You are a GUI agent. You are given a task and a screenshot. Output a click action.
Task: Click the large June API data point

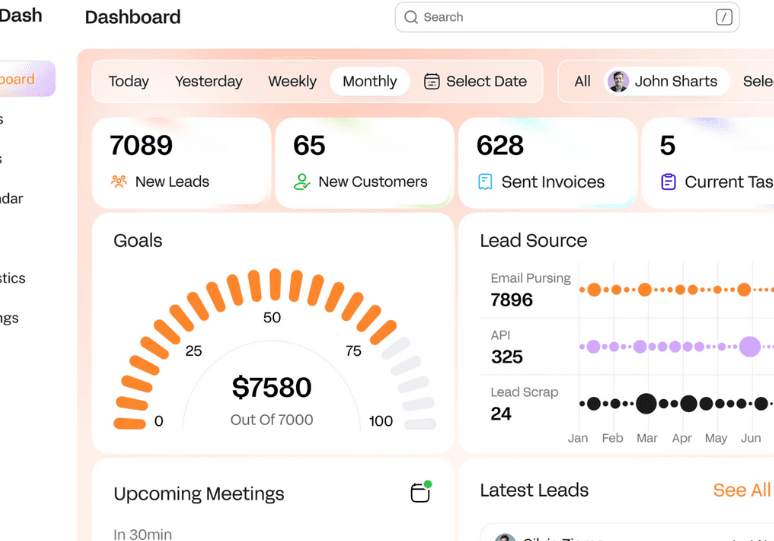pos(750,347)
